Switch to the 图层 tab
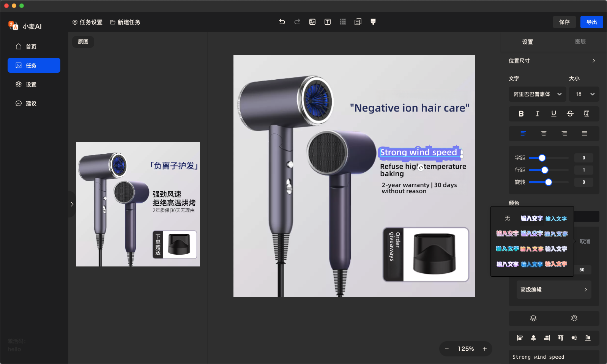The height and width of the screenshot is (364, 607). 580,41
